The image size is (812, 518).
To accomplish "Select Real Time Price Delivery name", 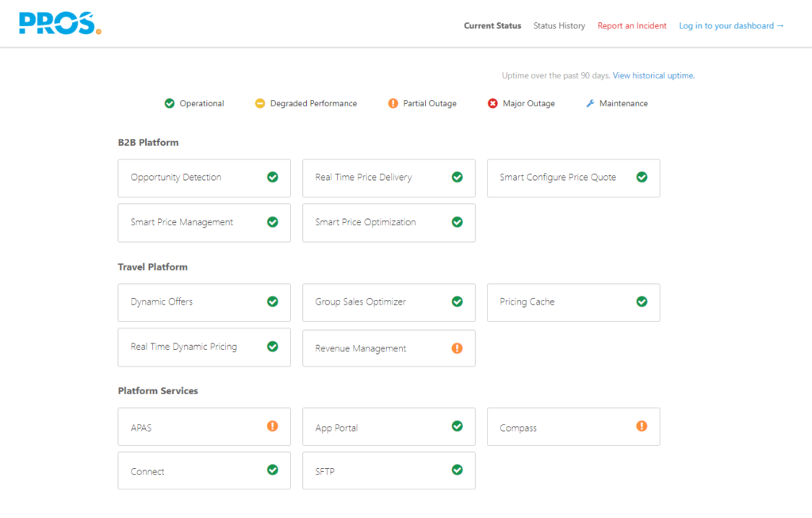I will pyautogui.click(x=363, y=177).
